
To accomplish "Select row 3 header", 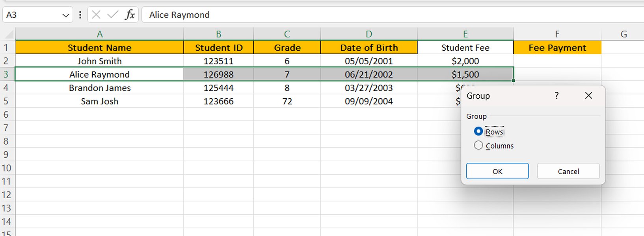I will [7, 74].
